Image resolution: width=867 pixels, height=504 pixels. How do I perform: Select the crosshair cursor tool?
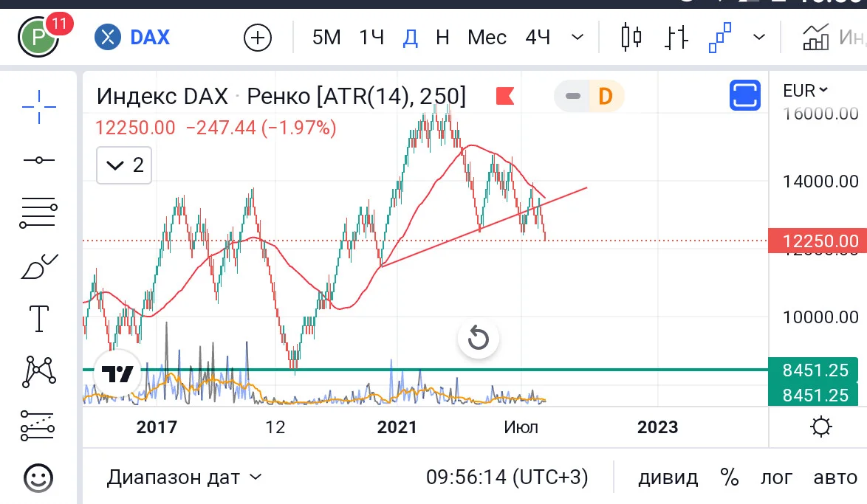(38, 107)
